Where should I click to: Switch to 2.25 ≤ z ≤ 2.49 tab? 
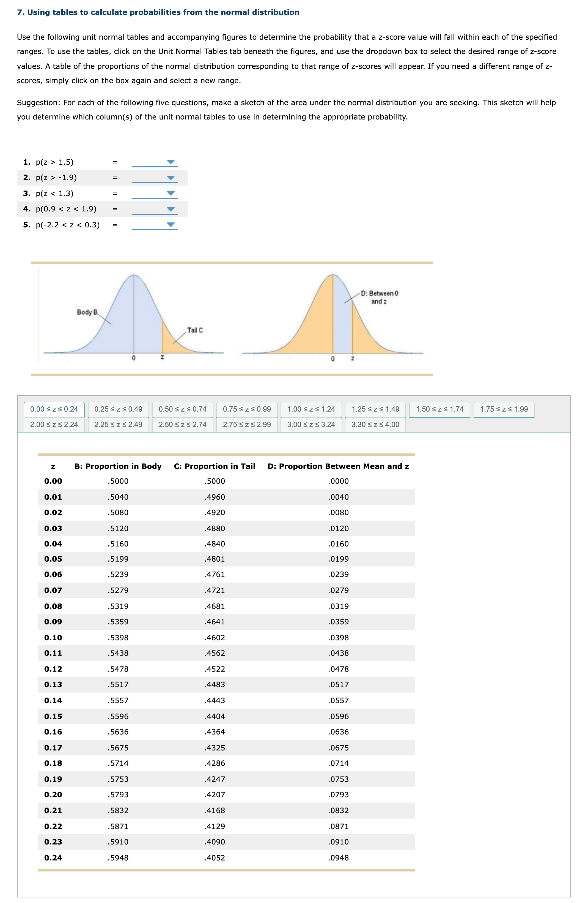tap(118, 425)
